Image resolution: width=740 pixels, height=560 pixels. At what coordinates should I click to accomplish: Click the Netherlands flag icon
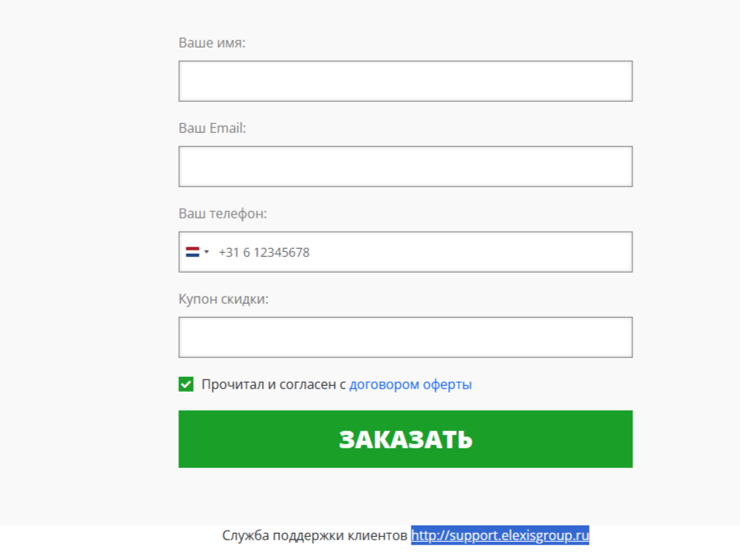(x=192, y=252)
